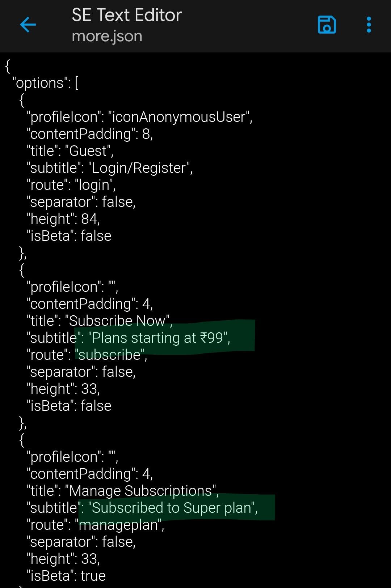The width and height of the screenshot is (391, 588).
Task: Click the "Login/Register" subtitle line
Action: 110,168
